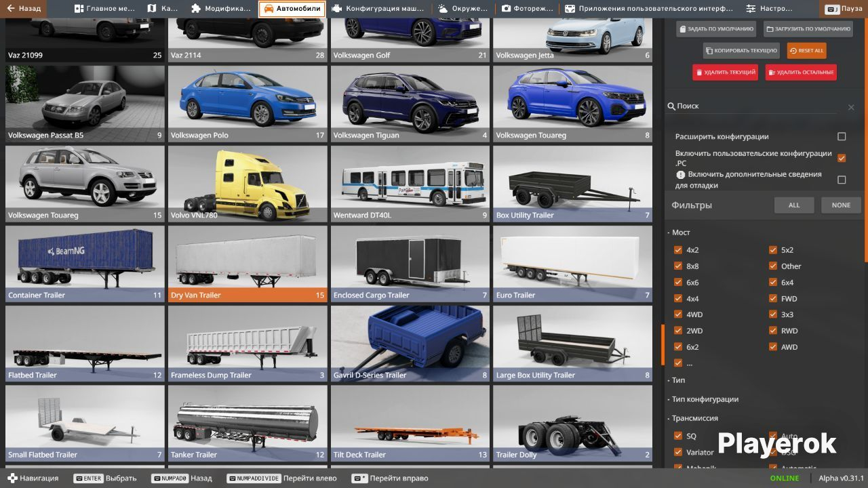The width and height of the screenshot is (868, 488).
Task: Click the ONLINE status indicator
Action: coord(784,479)
